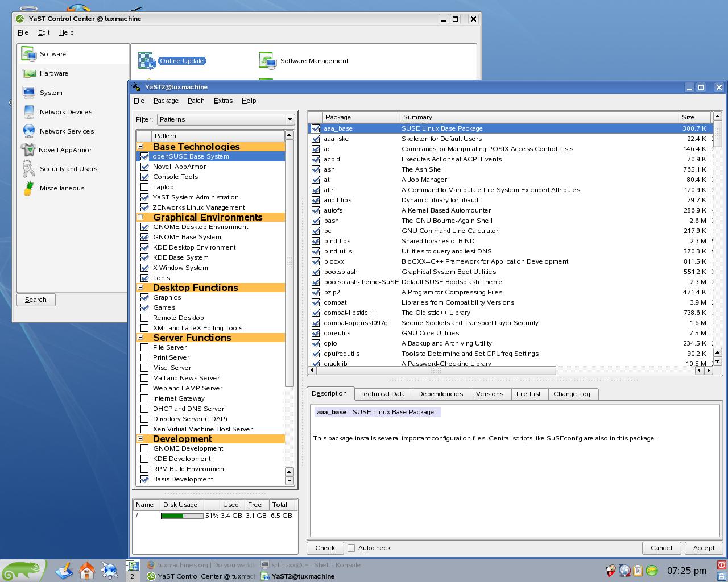Click the Accept button
728x582 pixels.
[704, 548]
